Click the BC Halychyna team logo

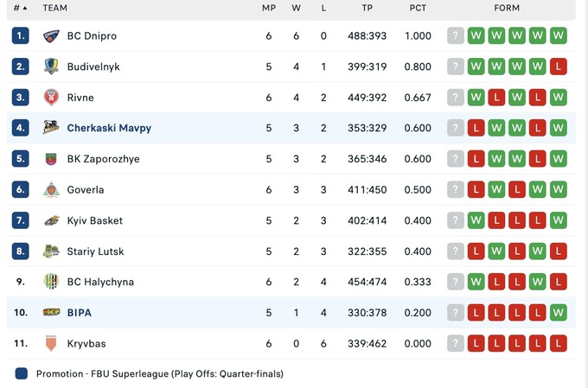(51, 282)
